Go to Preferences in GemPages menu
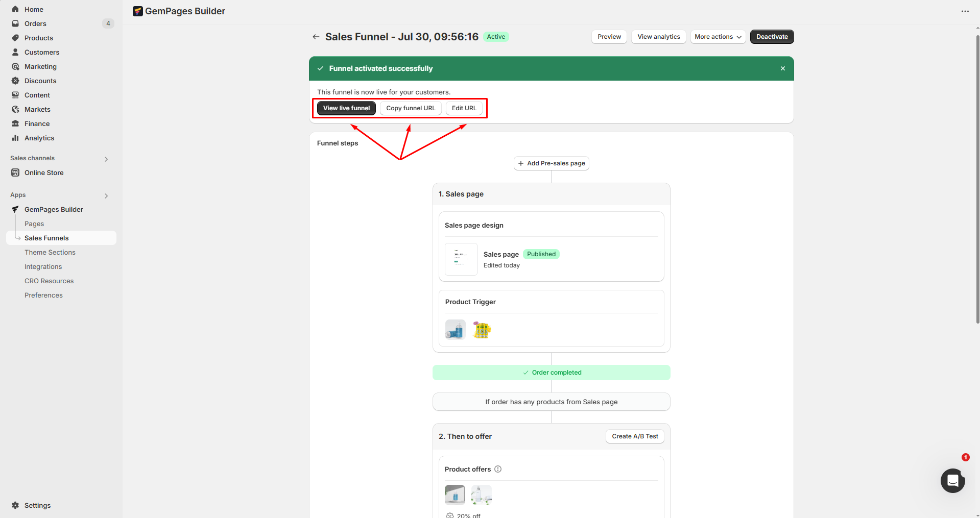The image size is (980, 518). pyautogui.click(x=43, y=295)
